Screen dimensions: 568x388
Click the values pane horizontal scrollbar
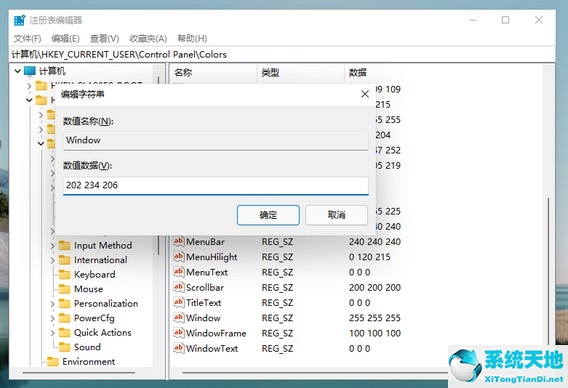[315, 372]
